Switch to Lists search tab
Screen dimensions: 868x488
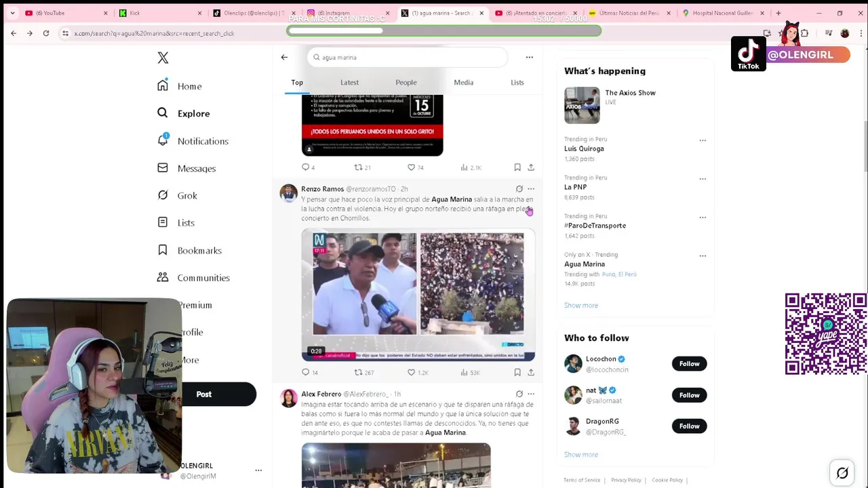tap(517, 83)
